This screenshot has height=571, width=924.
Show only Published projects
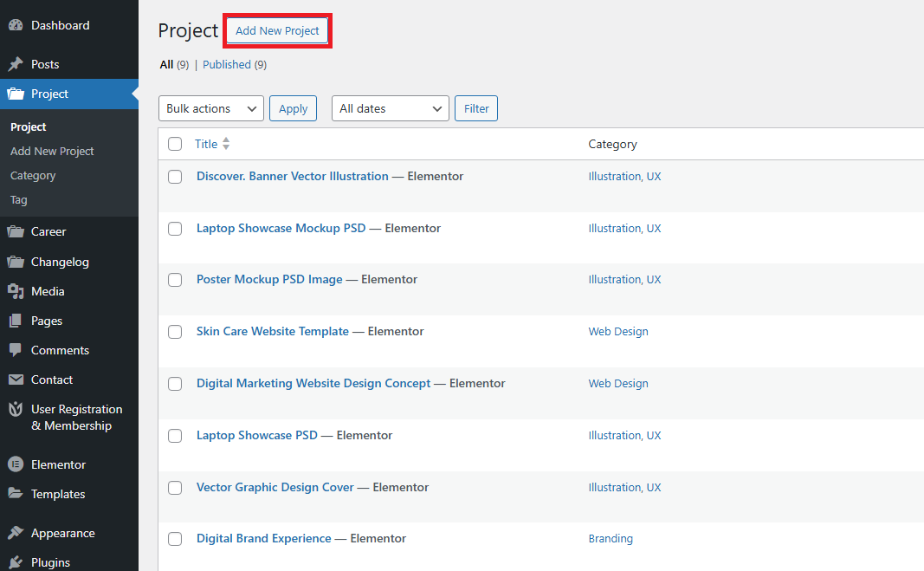click(227, 64)
